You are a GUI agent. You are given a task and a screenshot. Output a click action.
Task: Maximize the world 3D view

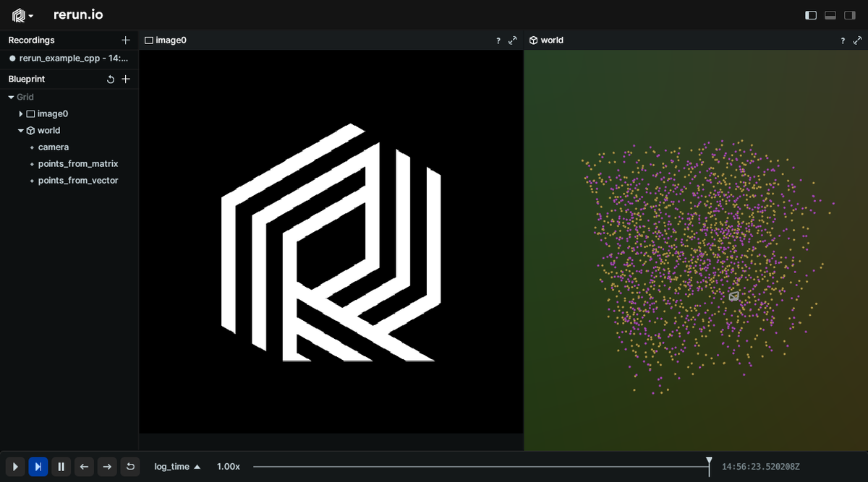(857, 41)
